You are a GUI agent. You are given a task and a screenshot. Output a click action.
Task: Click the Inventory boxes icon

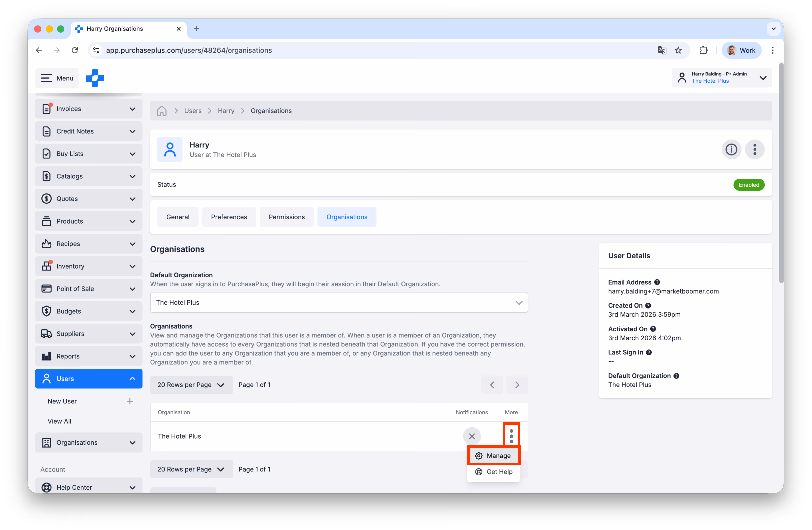47,266
